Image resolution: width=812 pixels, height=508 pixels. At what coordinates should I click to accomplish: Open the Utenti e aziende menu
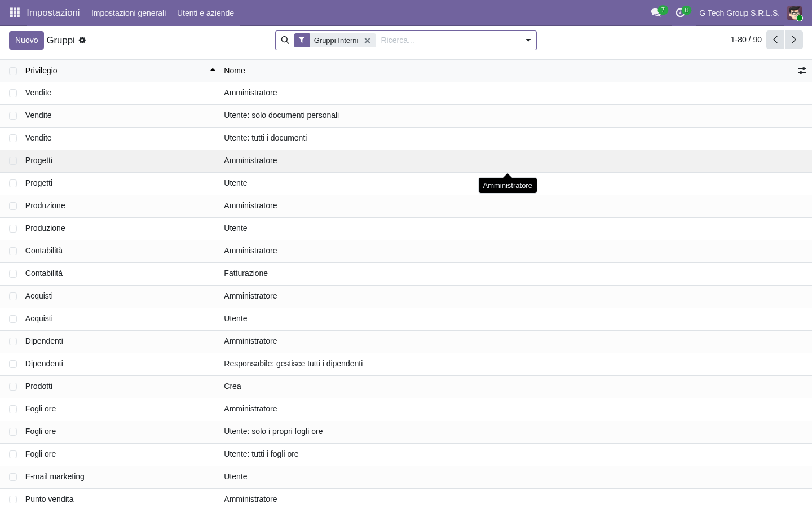pos(205,13)
